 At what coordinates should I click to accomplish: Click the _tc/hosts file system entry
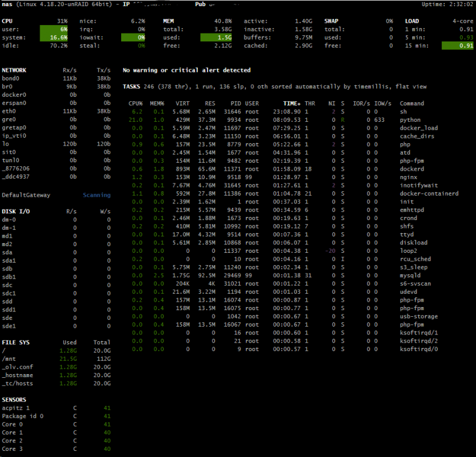(18, 383)
